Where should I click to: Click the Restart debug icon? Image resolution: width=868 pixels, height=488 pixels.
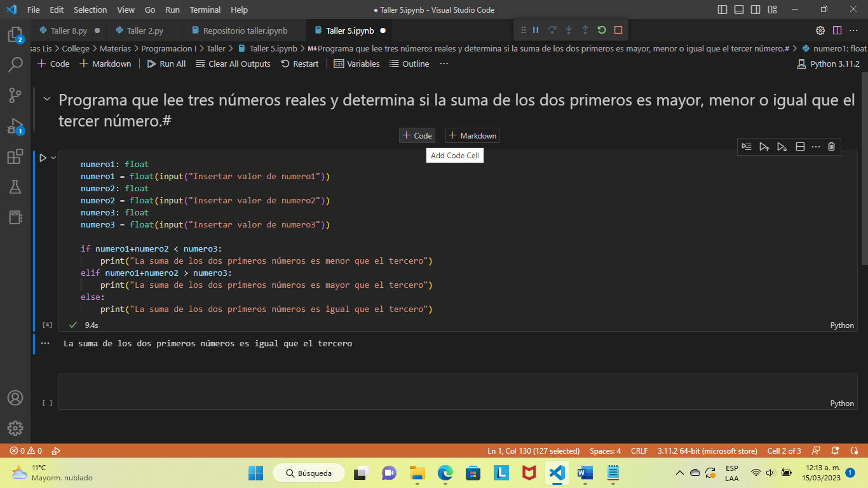[600, 29]
